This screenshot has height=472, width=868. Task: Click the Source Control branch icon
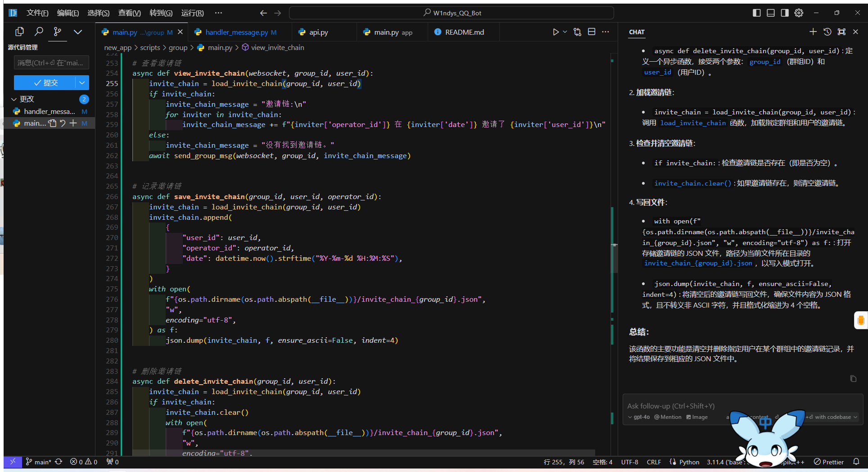pos(58,32)
